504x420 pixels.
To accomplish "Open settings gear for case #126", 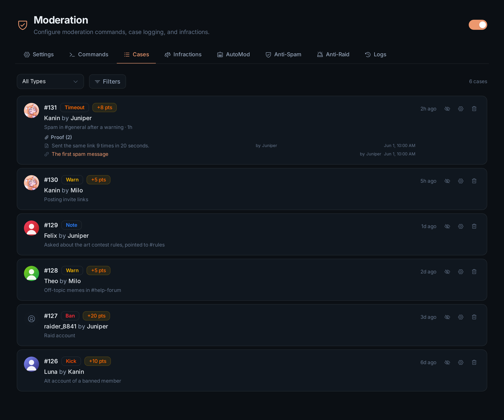I will coord(461,362).
